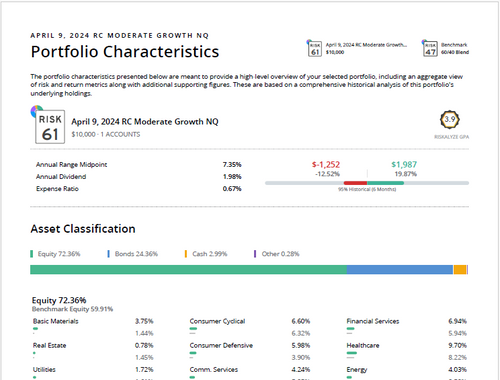This screenshot has width=500, height=380.
Task: Click the 0.67% expense ratio value
Action: tap(232, 189)
